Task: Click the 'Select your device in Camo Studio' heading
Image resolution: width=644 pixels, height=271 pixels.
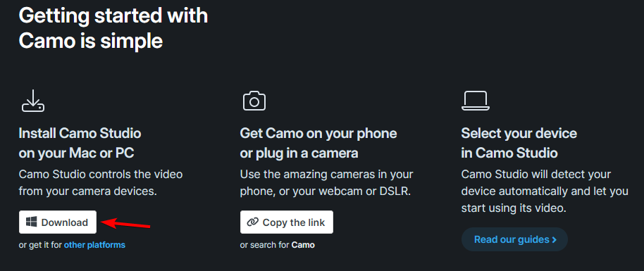Action: click(x=519, y=144)
